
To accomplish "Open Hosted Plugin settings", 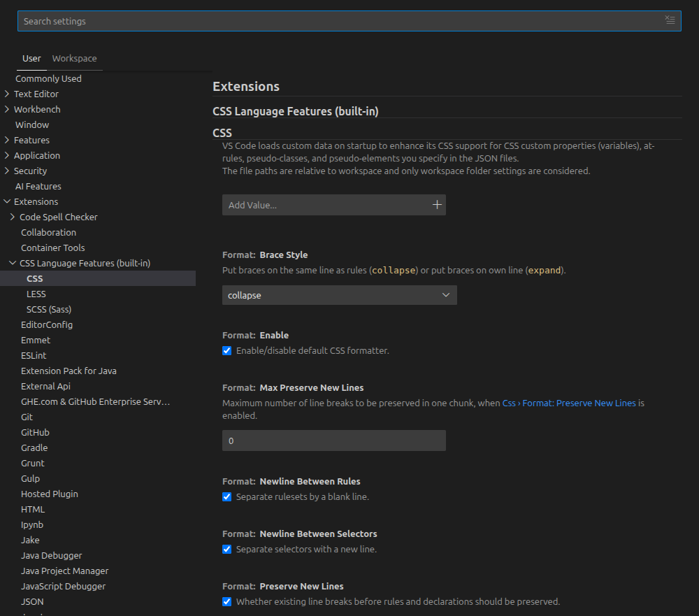I will point(50,494).
